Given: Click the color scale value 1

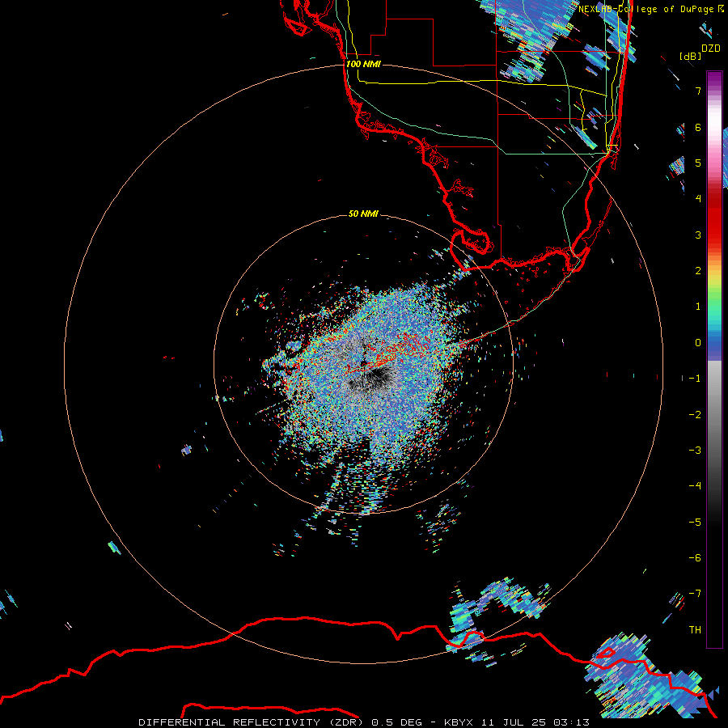Looking at the screenshot, I should click(x=698, y=307).
